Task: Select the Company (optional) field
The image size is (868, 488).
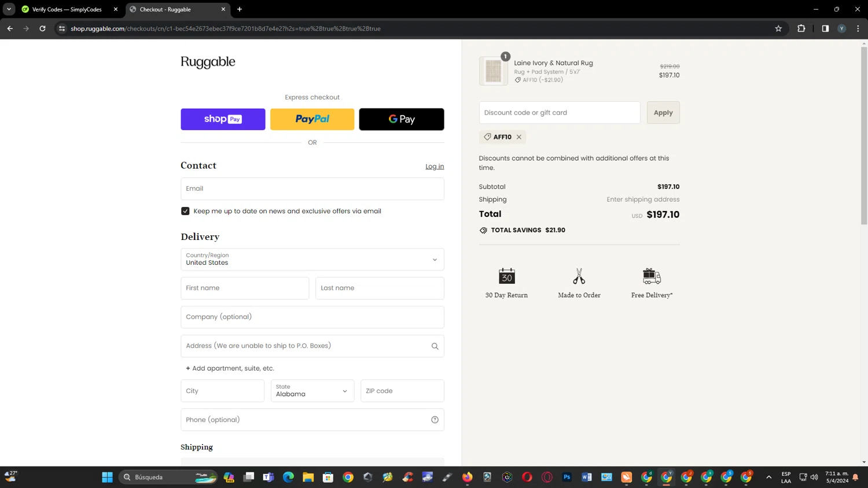Action: tap(312, 317)
